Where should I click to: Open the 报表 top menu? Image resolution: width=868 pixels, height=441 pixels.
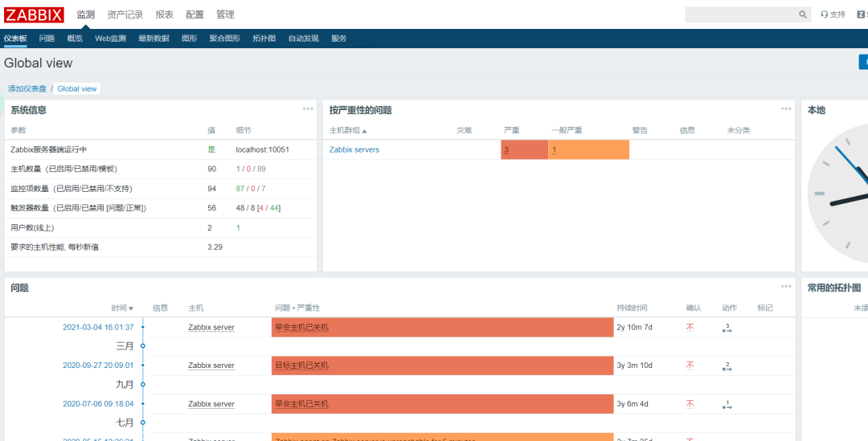click(165, 15)
